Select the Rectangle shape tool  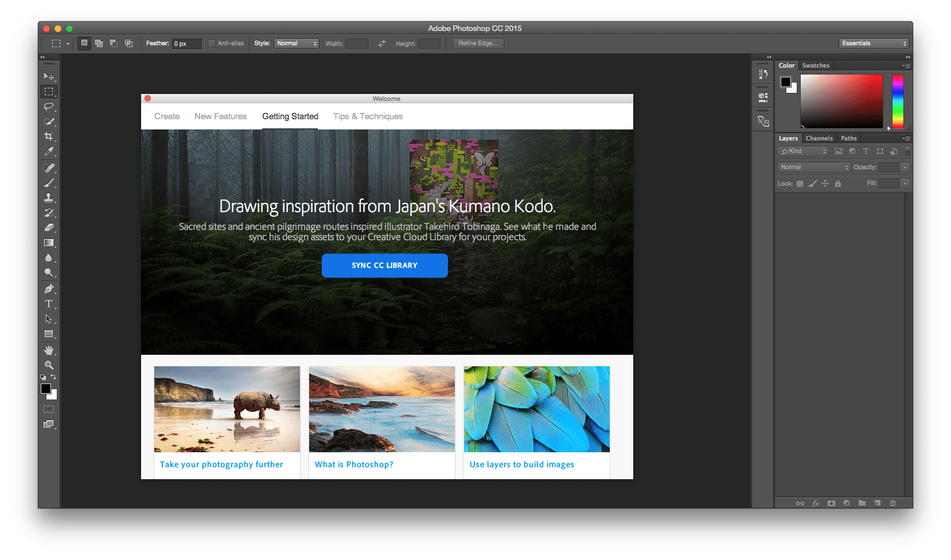coord(49,334)
